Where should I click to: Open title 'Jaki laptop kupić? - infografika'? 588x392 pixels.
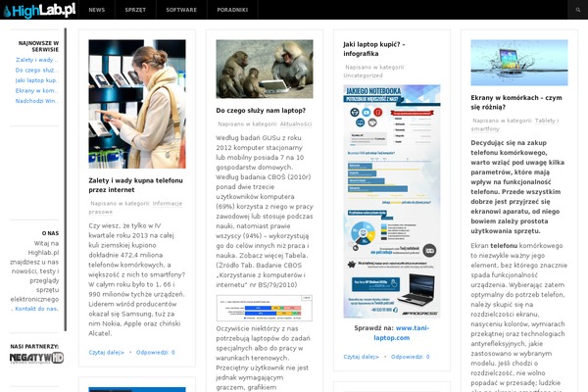pyautogui.click(x=374, y=49)
